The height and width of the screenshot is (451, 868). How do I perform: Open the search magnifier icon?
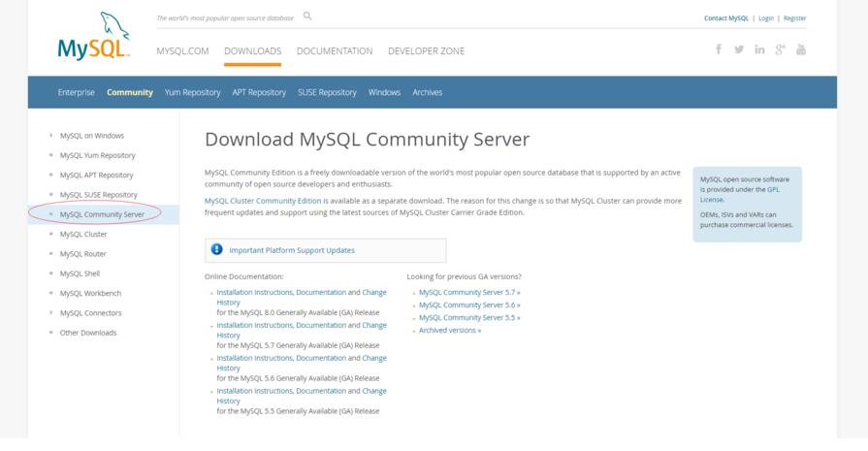[x=307, y=16]
